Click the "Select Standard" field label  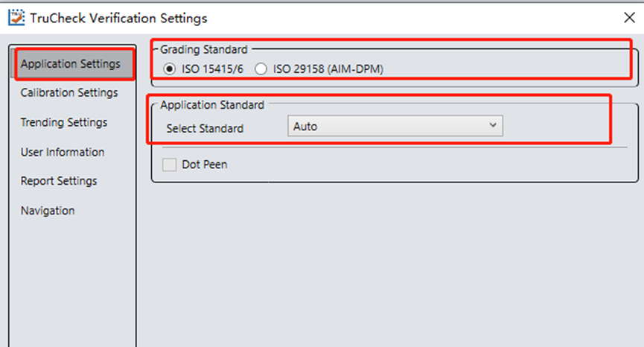click(205, 128)
